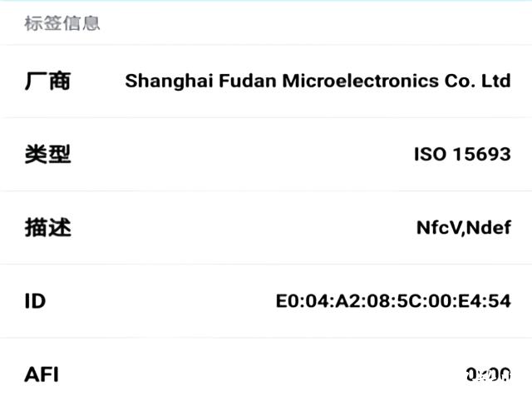The image size is (532, 401).
Task: Tap the tag ID value E0:04:A2:08:5C:00:E4:54
Action: click(x=393, y=300)
